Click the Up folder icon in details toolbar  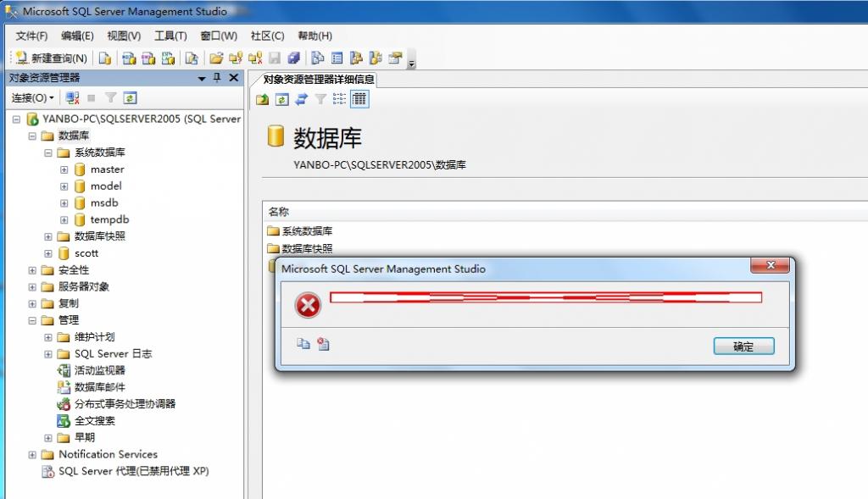point(263,99)
